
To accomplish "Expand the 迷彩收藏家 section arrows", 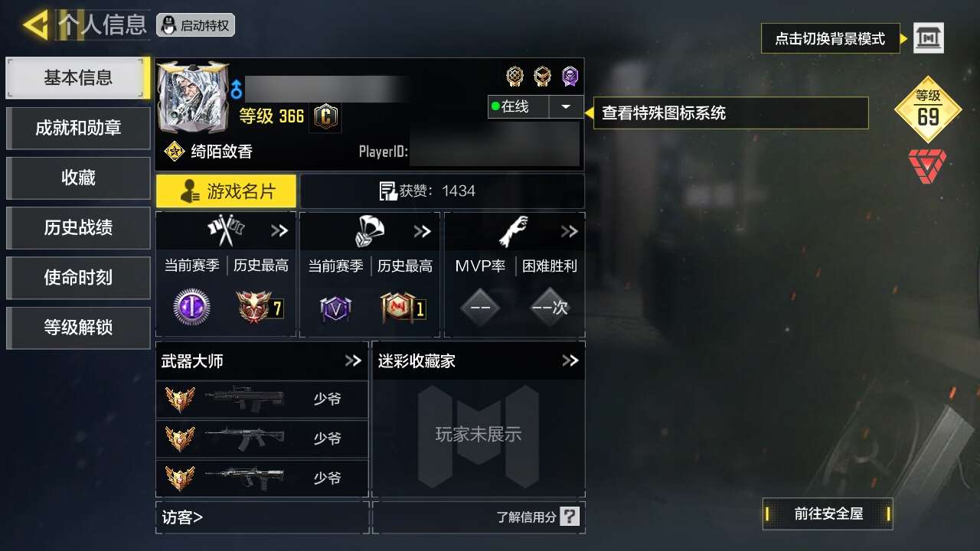I will pyautogui.click(x=570, y=360).
